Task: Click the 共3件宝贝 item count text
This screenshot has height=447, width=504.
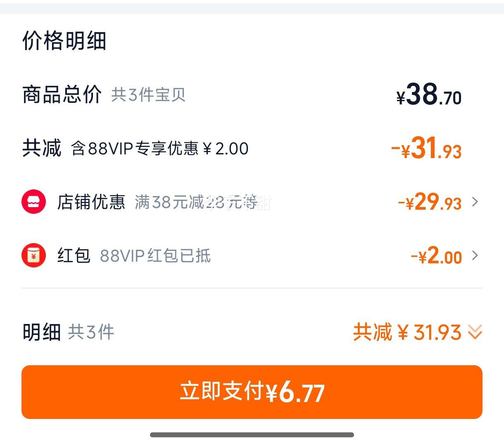Action: pos(148,95)
